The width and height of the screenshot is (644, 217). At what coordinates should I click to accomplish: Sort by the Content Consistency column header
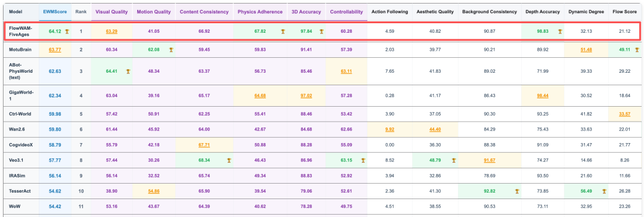(x=204, y=12)
